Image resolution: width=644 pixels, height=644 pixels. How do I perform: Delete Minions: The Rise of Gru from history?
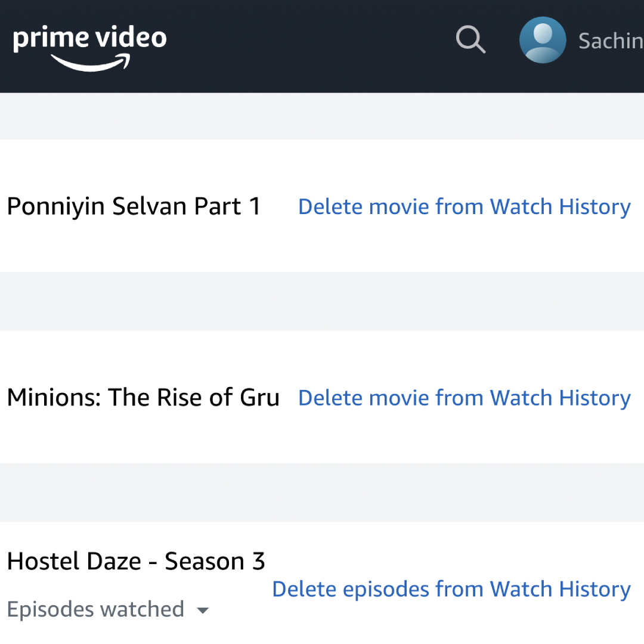pos(465,398)
